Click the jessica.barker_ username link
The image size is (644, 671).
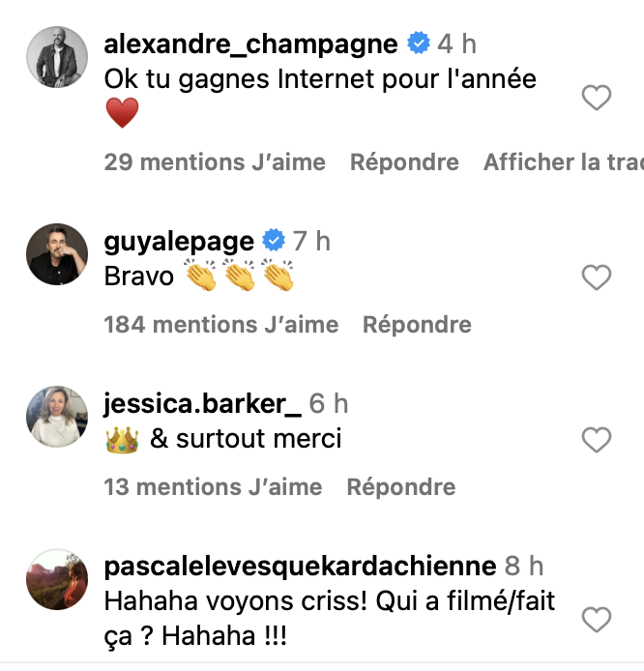tap(201, 403)
